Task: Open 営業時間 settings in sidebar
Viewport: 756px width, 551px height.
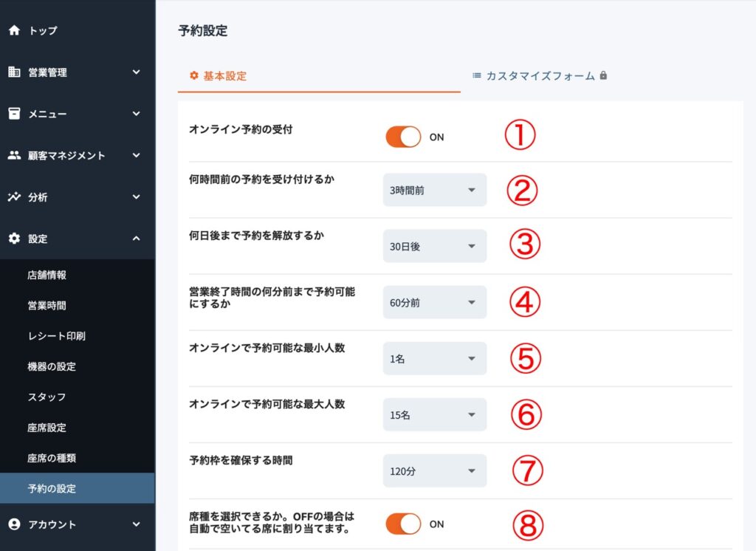Action: coord(47,305)
